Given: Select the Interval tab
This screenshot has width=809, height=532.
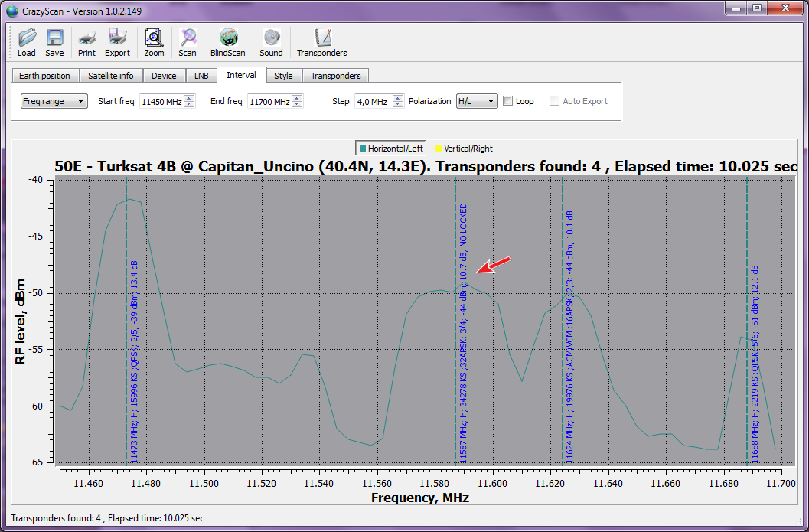Looking at the screenshot, I should [x=241, y=75].
